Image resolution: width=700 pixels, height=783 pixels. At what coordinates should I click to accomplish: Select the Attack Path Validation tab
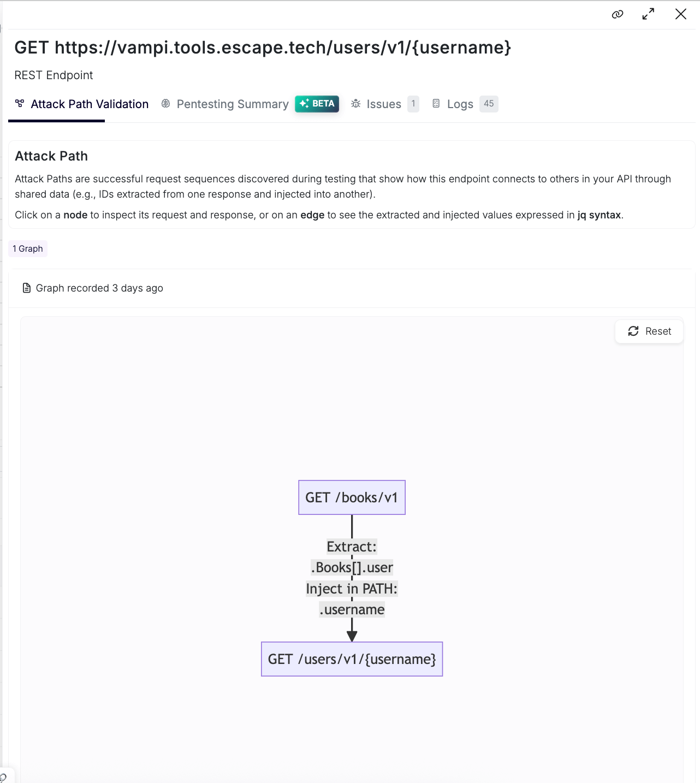coord(90,104)
